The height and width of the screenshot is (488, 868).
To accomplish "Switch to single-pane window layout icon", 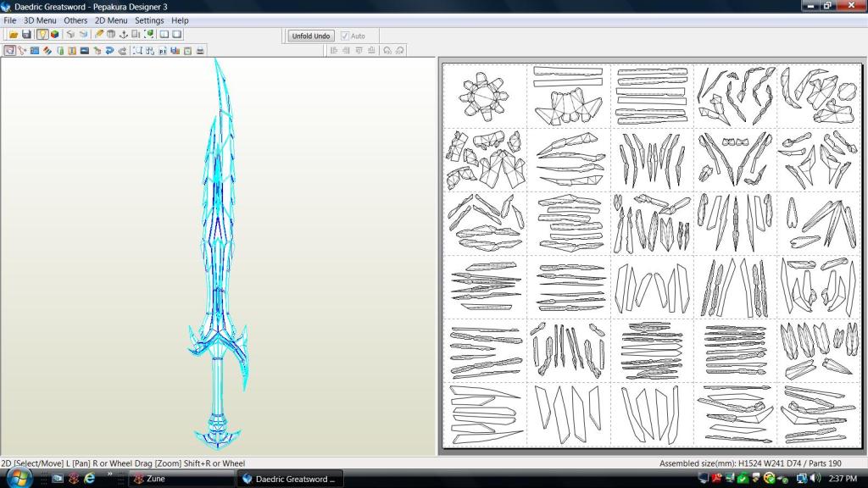I will (176, 34).
